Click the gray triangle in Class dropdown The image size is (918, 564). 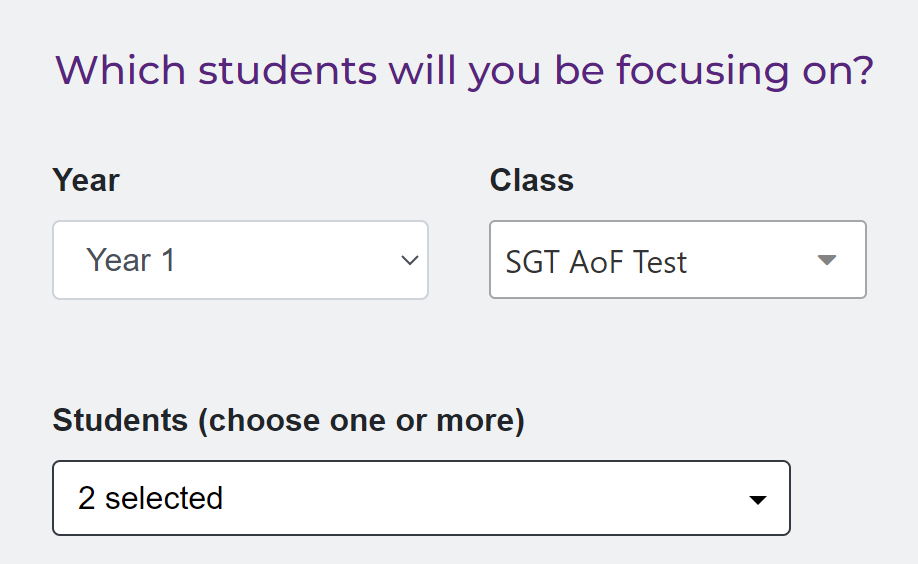point(826,260)
